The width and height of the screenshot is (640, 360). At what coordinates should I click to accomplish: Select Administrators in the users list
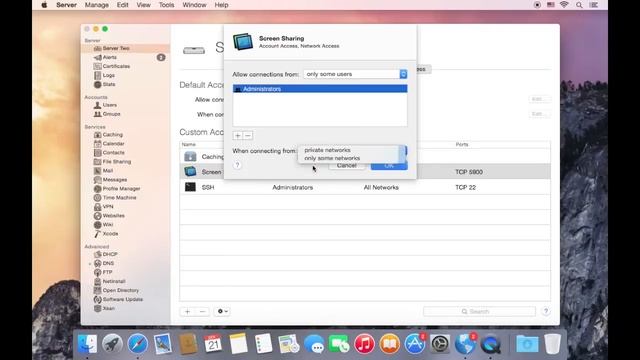320,89
